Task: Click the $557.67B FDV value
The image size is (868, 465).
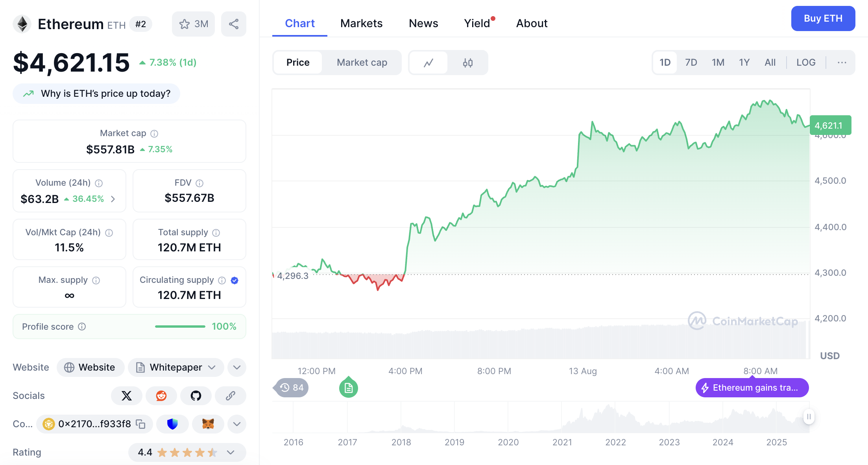Action: (x=189, y=198)
